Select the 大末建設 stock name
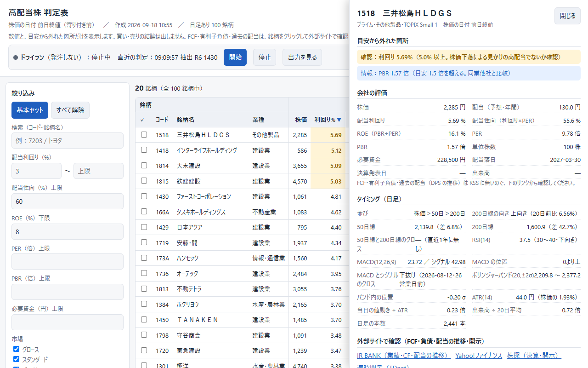The width and height of the screenshot is (588, 368). (x=188, y=166)
